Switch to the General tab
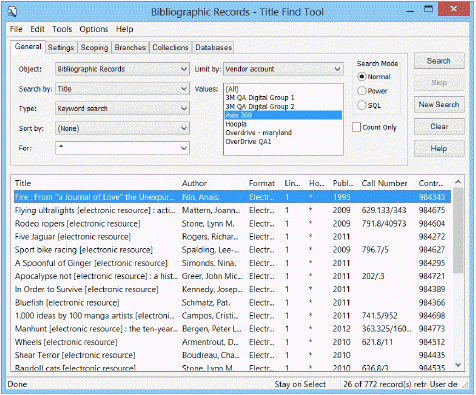Image resolution: width=476 pixels, height=395 pixels. point(28,47)
